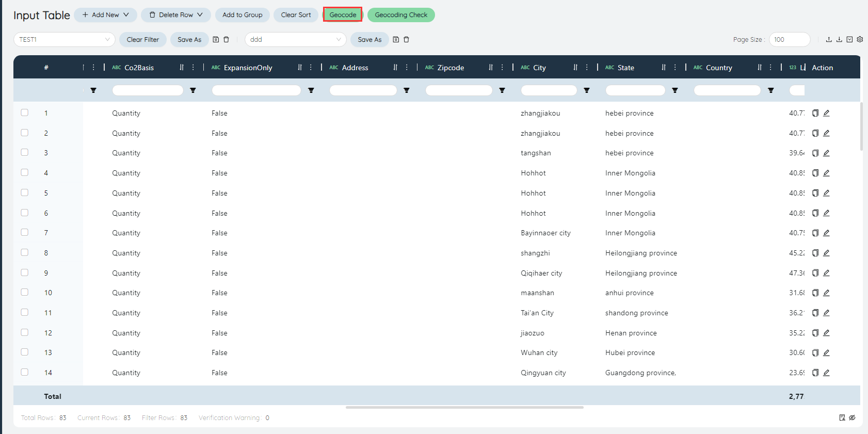This screenshot has width=868, height=434.
Task: Click the download icon near Page Size
Action: point(839,39)
